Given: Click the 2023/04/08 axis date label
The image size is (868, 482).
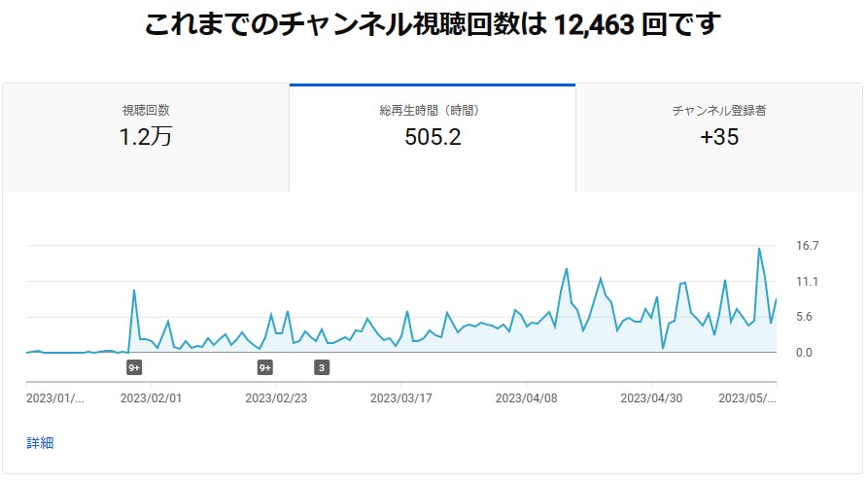Looking at the screenshot, I should pyautogui.click(x=527, y=398).
